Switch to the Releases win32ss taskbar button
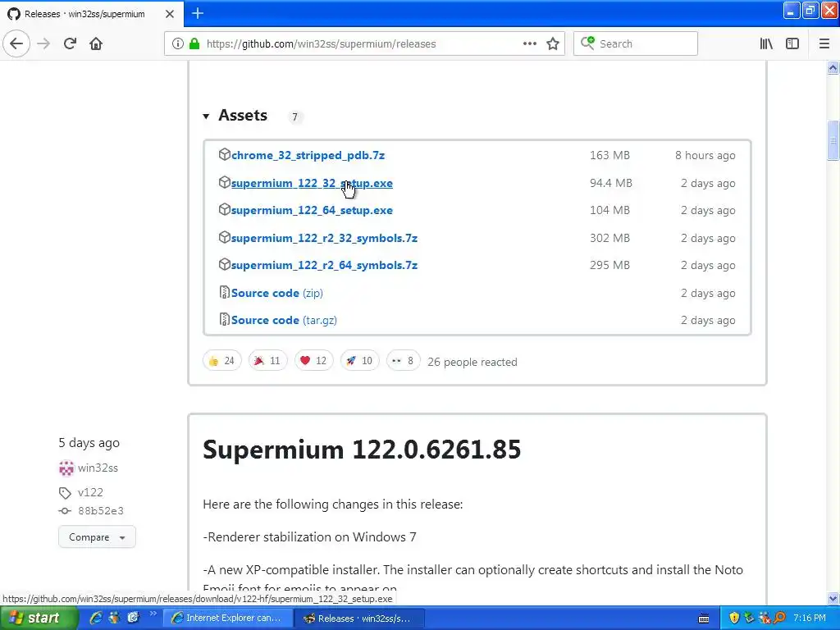Screen dimensions: 840x630 (359, 619)
